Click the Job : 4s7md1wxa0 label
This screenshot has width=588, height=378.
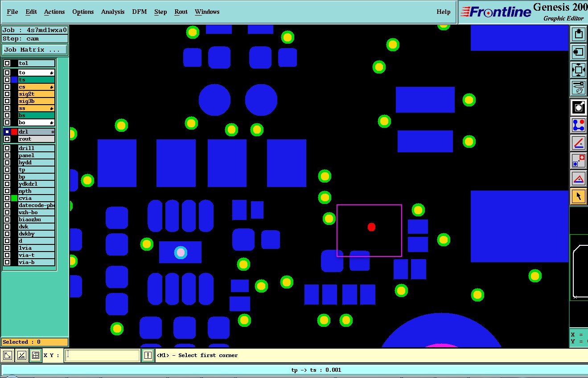[35, 30]
